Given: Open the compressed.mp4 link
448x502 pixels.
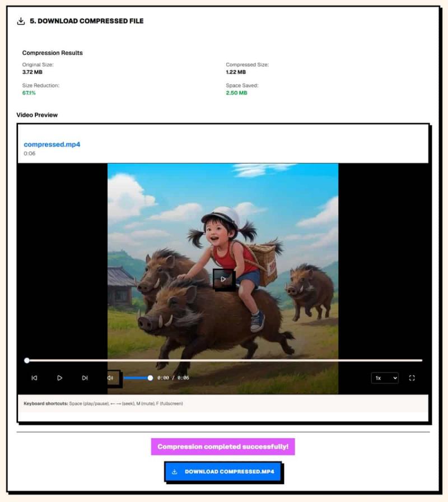Looking at the screenshot, I should 53,144.
